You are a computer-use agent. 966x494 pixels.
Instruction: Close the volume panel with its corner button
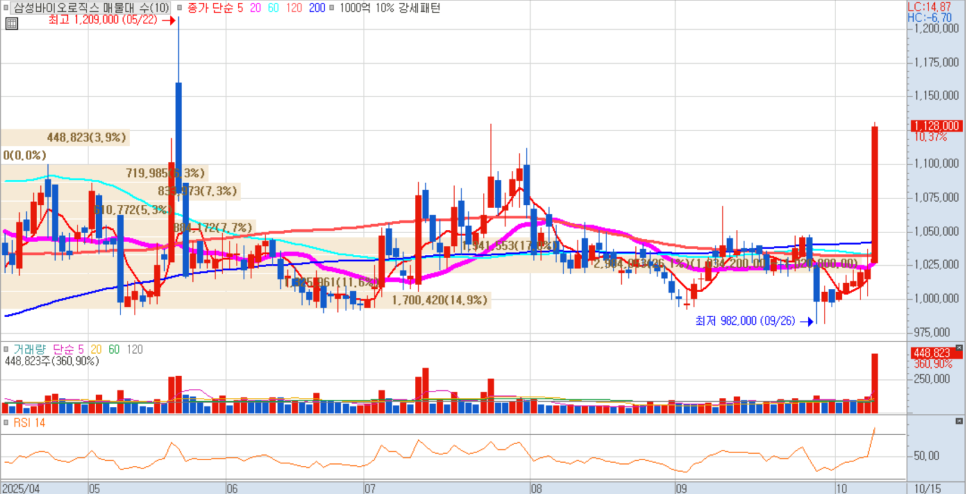click(x=958, y=347)
